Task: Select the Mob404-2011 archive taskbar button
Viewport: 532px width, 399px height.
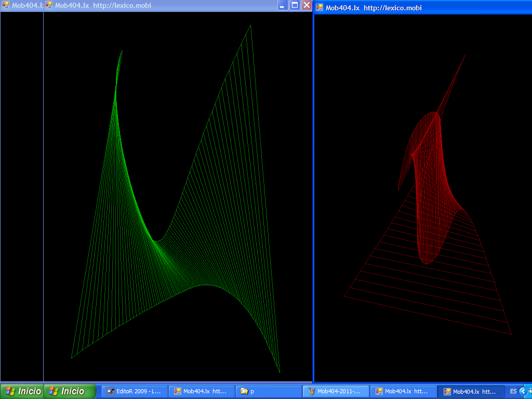Action: (336, 391)
